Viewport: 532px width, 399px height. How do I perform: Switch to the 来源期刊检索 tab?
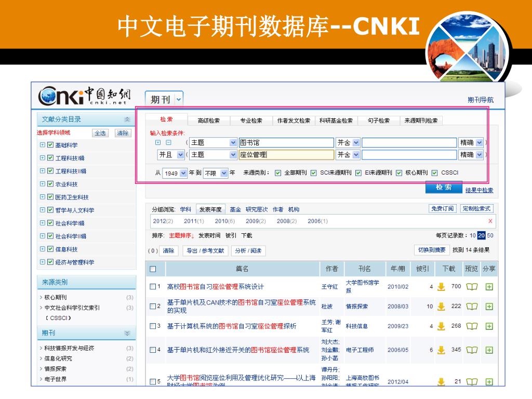click(x=421, y=121)
